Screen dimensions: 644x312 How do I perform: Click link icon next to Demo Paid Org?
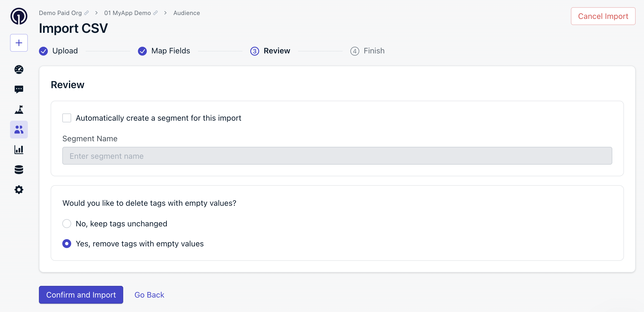click(x=86, y=13)
